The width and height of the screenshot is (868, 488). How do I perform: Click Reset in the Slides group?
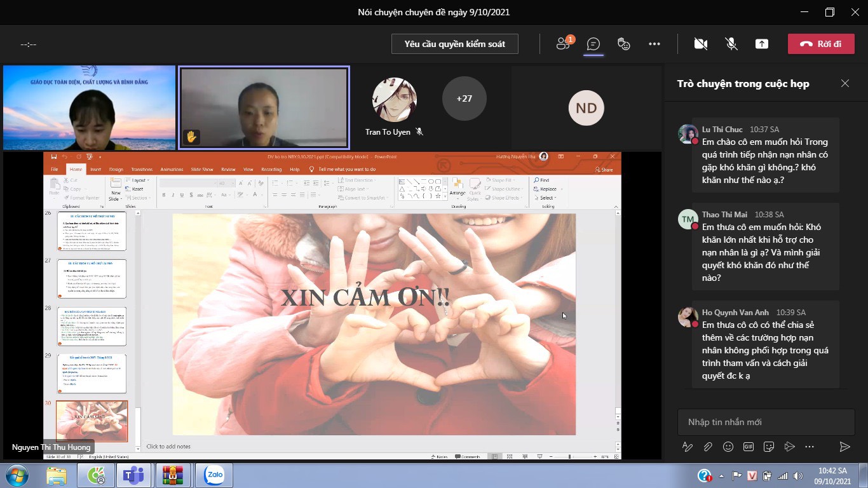tap(135, 189)
